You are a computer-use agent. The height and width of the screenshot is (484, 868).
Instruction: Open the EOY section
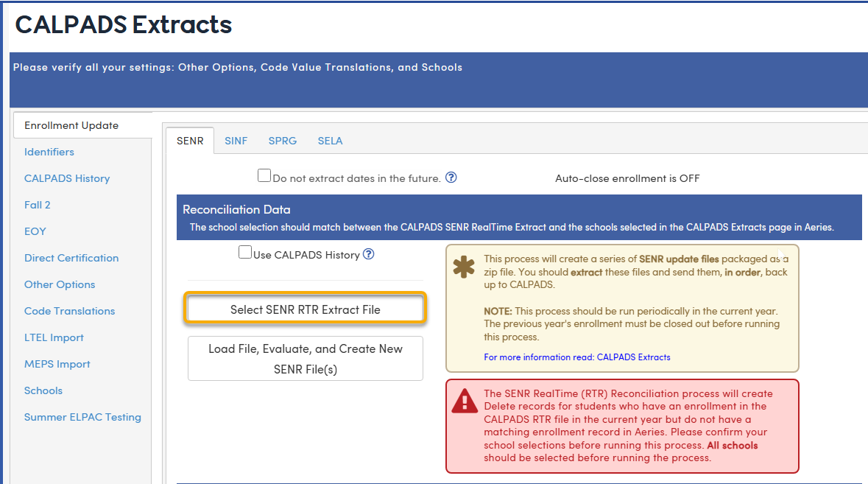pos(35,231)
